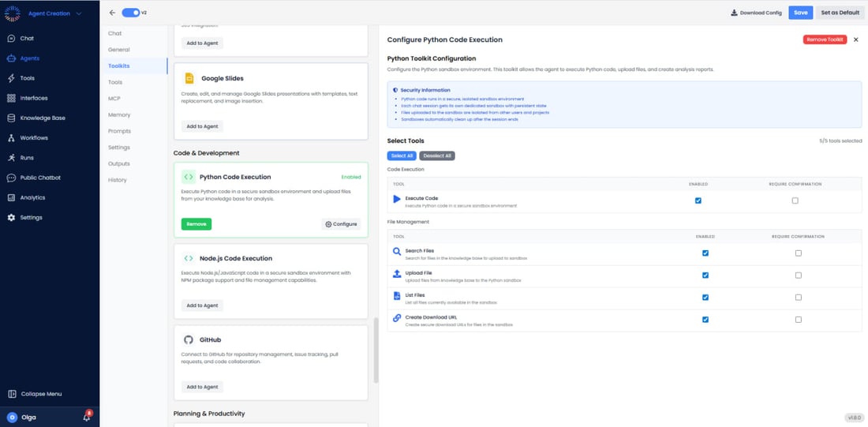
Task: Open the Outputs tab
Action: tap(118, 164)
